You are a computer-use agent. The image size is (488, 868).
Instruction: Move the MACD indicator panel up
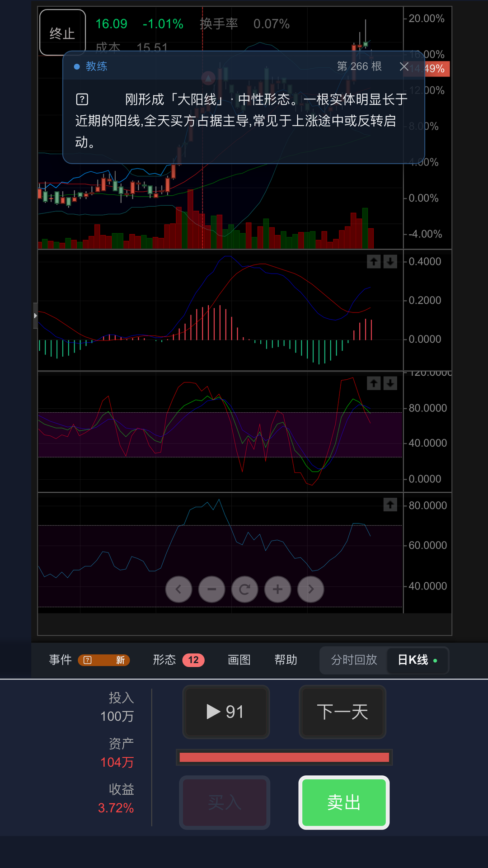(374, 261)
